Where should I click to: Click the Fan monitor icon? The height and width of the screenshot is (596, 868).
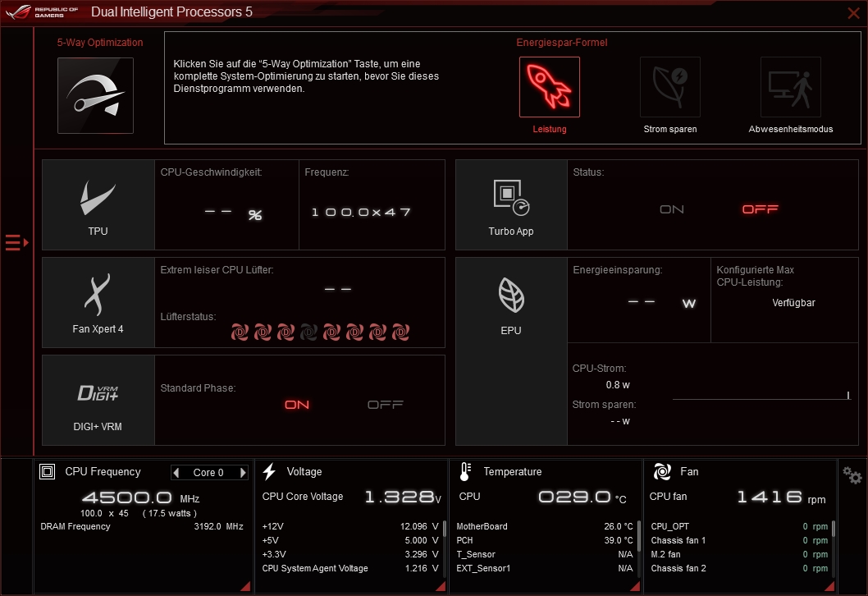click(662, 472)
